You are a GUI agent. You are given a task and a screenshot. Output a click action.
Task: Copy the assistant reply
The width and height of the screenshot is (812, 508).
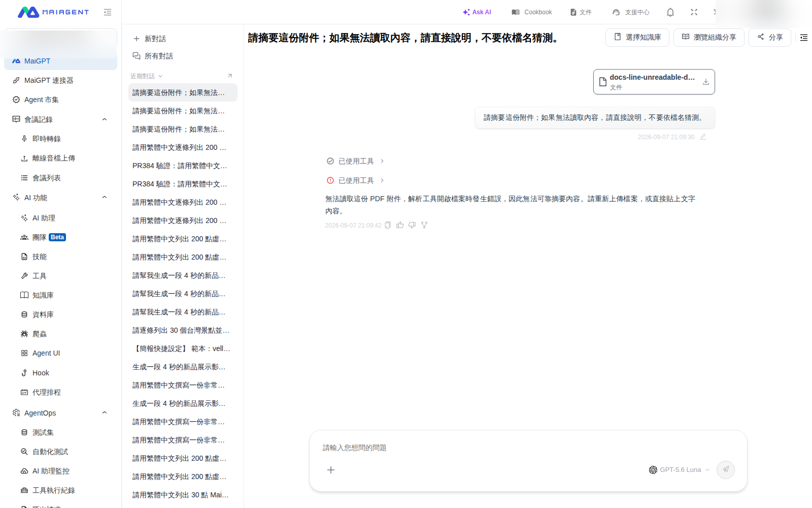tap(388, 225)
